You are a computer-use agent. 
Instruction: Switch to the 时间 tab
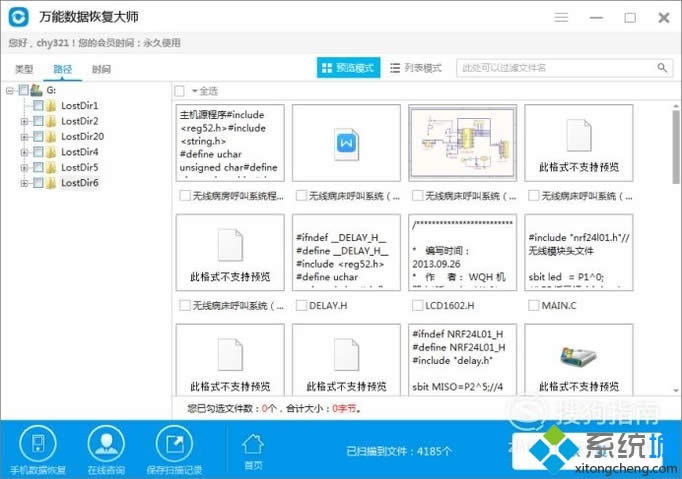[x=101, y=69]
